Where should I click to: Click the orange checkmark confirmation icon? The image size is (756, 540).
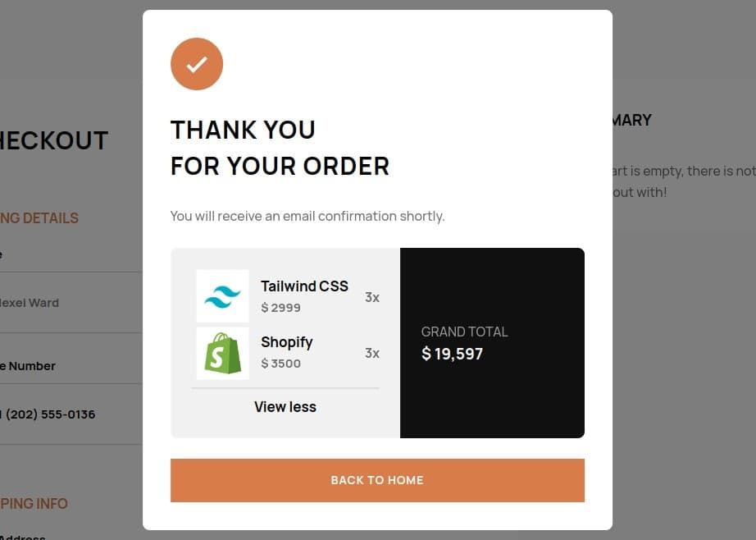tap(197, 64)
